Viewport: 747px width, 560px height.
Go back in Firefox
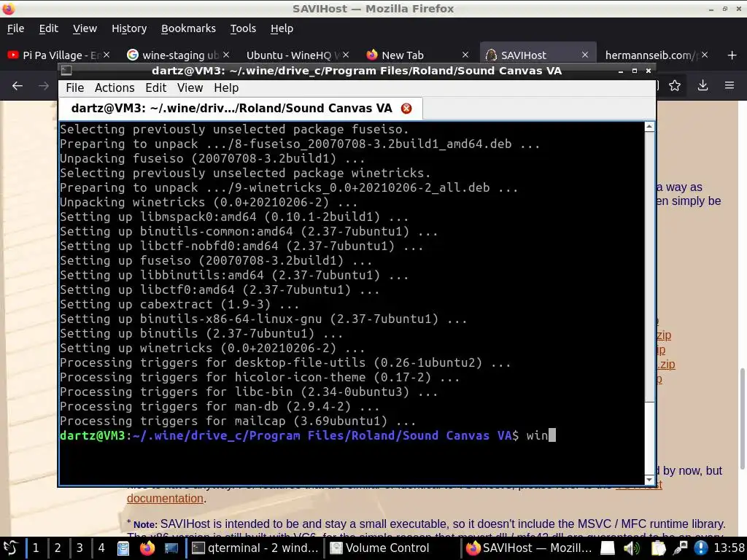[x=18, y=86]
